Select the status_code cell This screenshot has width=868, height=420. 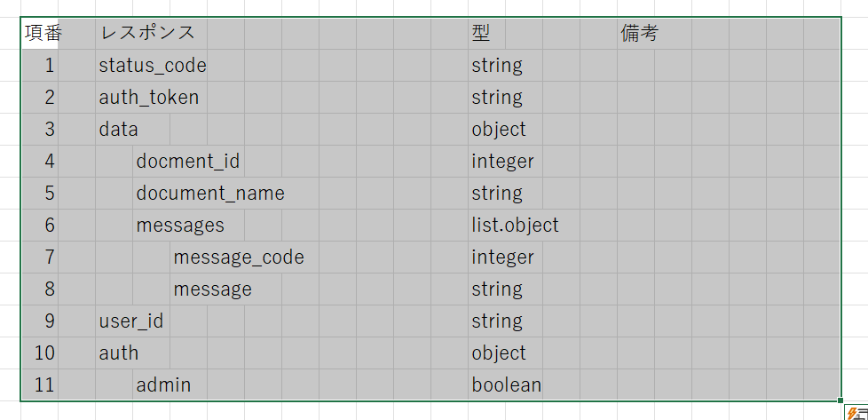[152, 66]
